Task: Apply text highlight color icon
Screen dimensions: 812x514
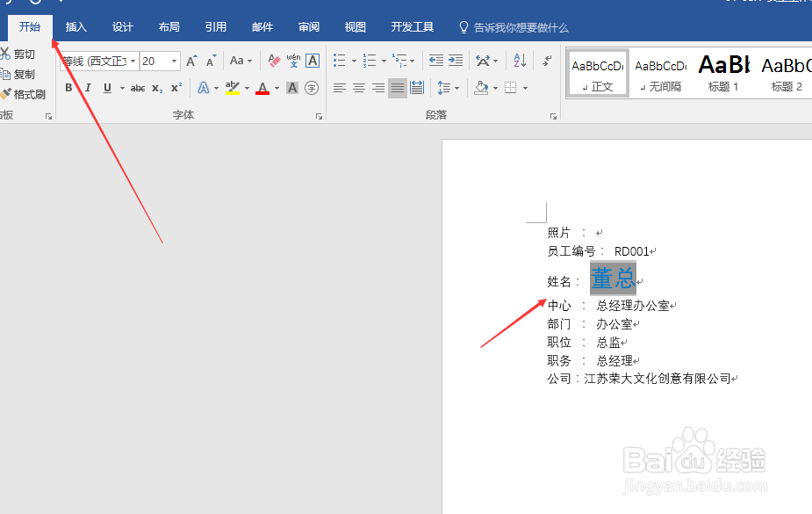Action: coord(233,87)
